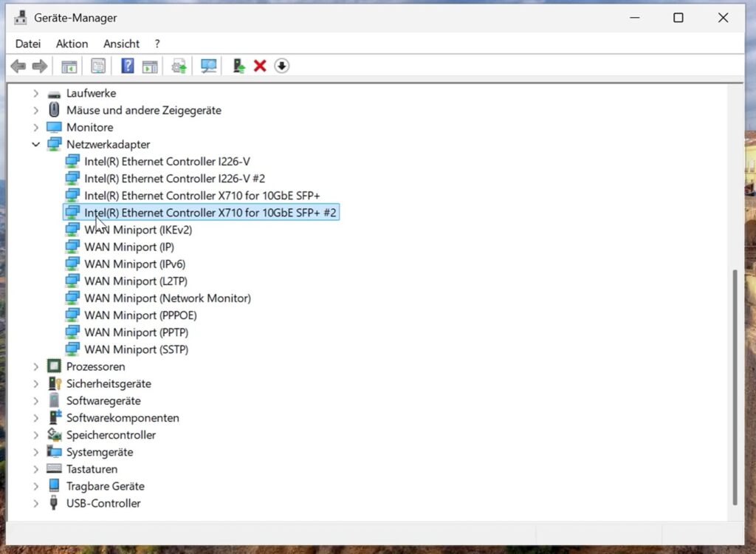Viewport: 756px width, 554px height.
Task: Click the scan for hardware changes icon
Action: (209, 66)
